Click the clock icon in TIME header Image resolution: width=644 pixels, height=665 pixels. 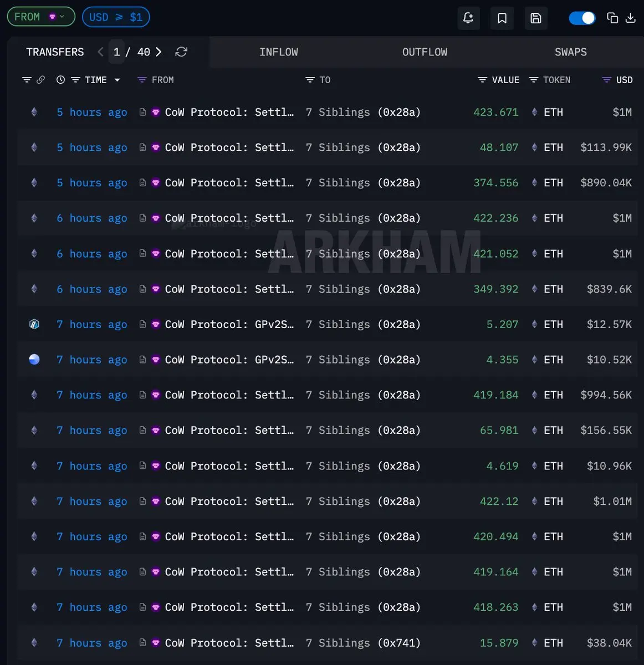[x=60, y=80]
